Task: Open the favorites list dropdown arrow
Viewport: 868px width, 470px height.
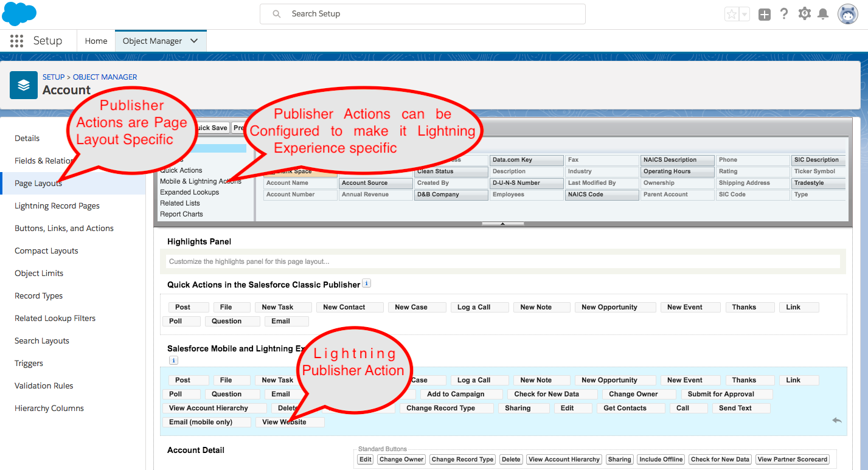Action: pyautogui.click(x=745, y=14)
